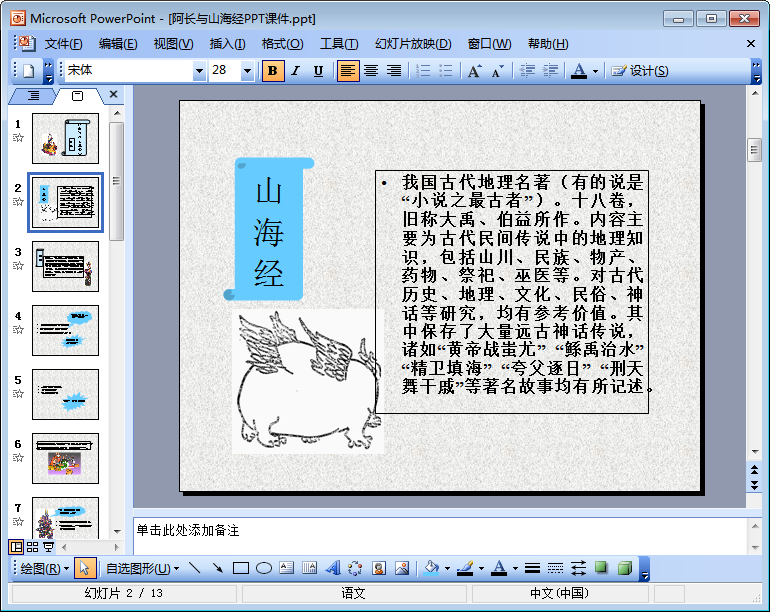The width and height of the screenshot is (770, 612).
Task: Increase font size with large A icon
Action: click(474, 71)
